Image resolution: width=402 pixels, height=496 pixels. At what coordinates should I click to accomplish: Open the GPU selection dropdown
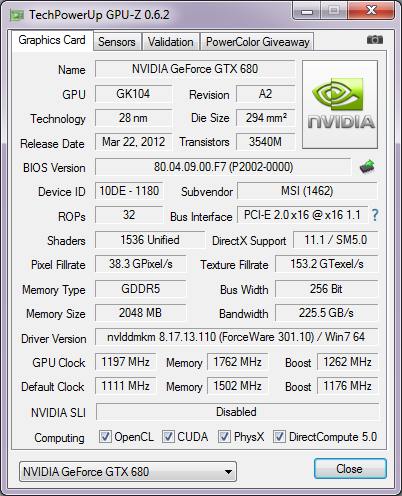click(x=128, y=471)
